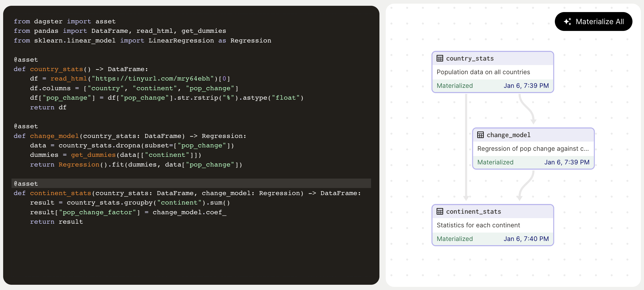Click the table icon on country_stats node
This screenshot has width=644, height=290.
coord(440,58)
